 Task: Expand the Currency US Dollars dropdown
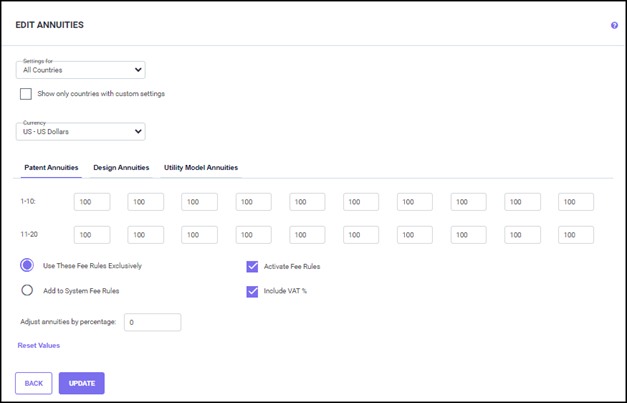[x=81, y=131]
